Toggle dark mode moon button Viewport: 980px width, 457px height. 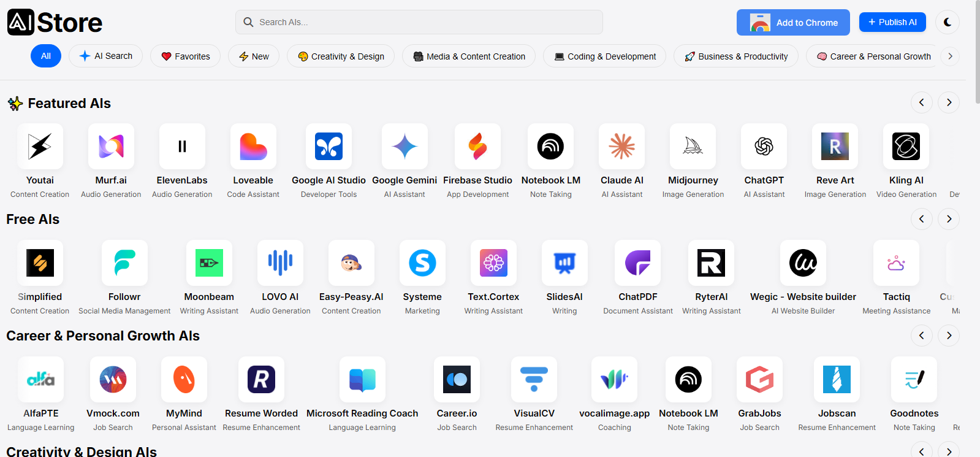(948, 22)
